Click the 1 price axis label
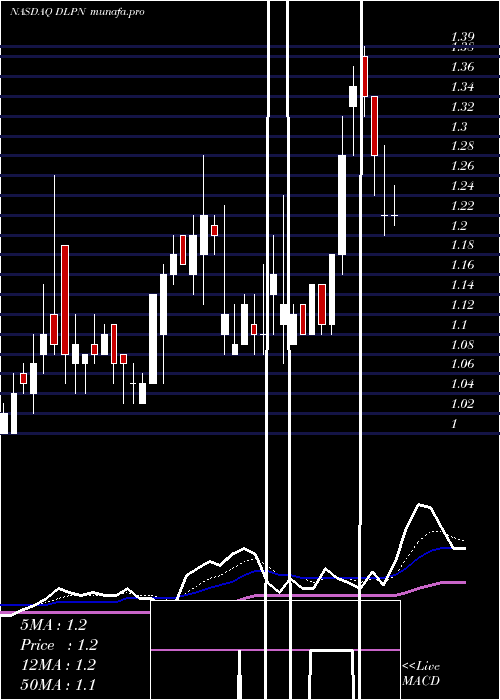The image size is (500, 700). point(454,424)
